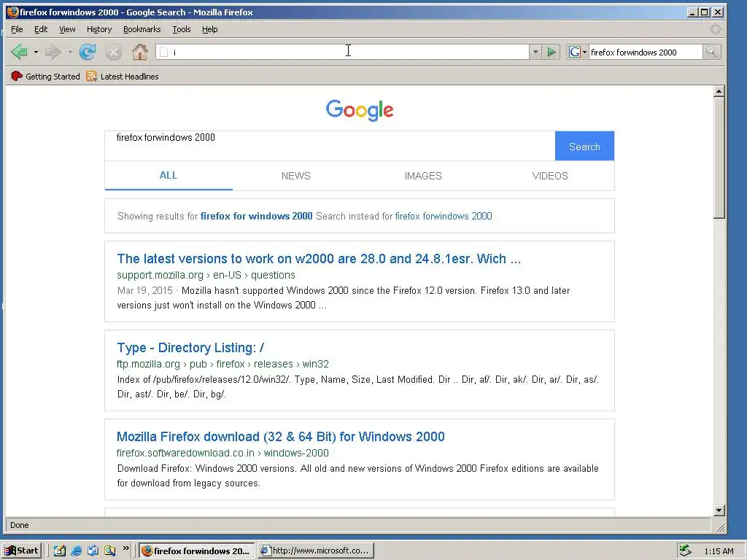Click the toolbar search box

click(646, 52)
